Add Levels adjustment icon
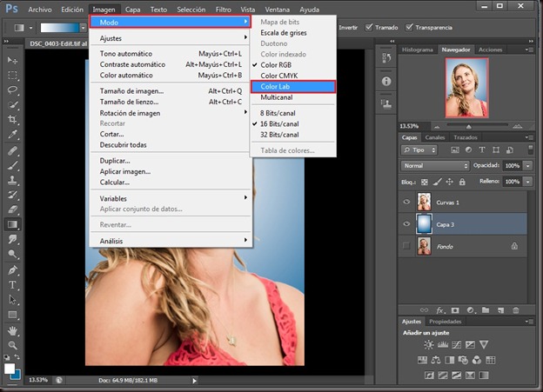Viewport: 543px width, 392px height. (443, 344)
